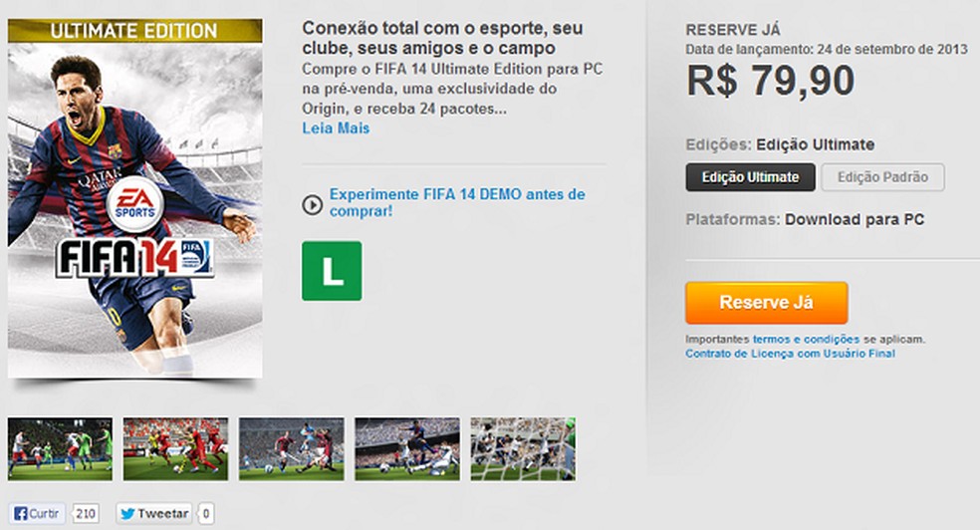This screenshot has width=980, height=530.
Task: Switch to the Edição Padrão option
Action: pos(882,177)
